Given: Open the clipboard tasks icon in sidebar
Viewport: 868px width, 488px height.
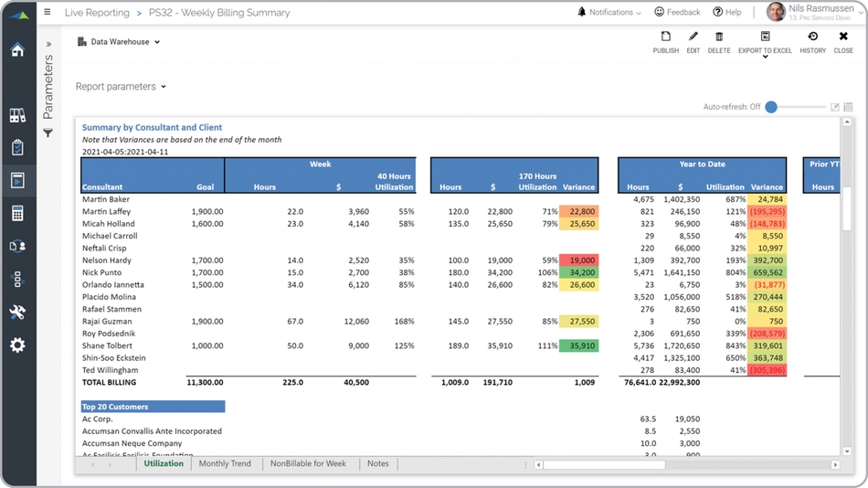Looking at the screenshot, I should 17,148.
